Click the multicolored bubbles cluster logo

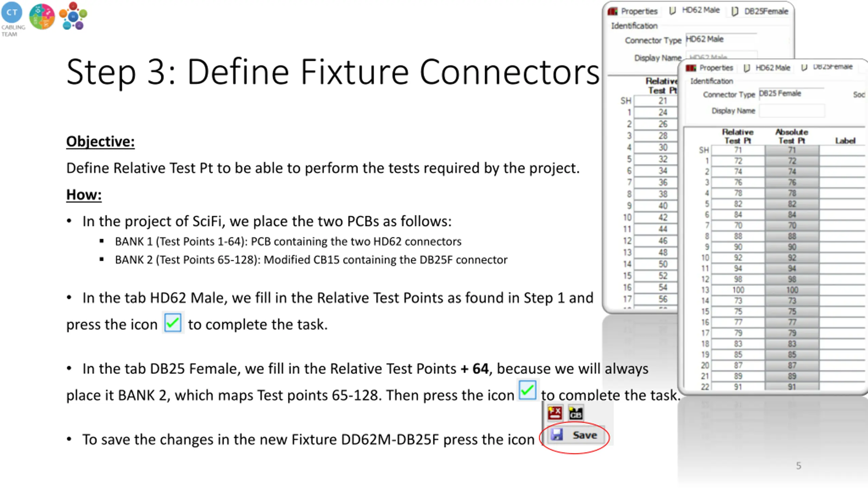(x=73, y=16)
